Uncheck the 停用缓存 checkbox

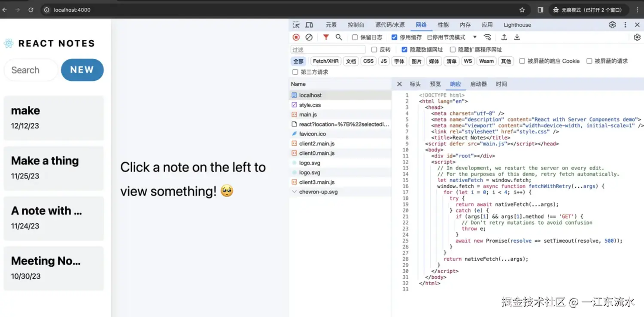395,37
